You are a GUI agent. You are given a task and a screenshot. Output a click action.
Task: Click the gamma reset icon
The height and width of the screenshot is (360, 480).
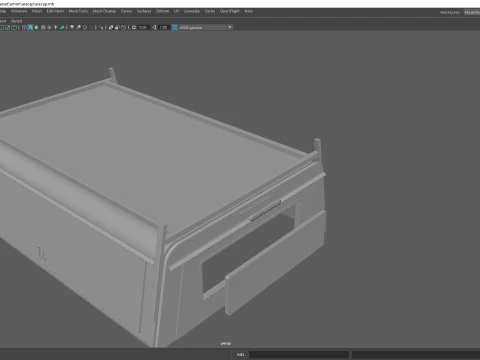tap(154, 27)
